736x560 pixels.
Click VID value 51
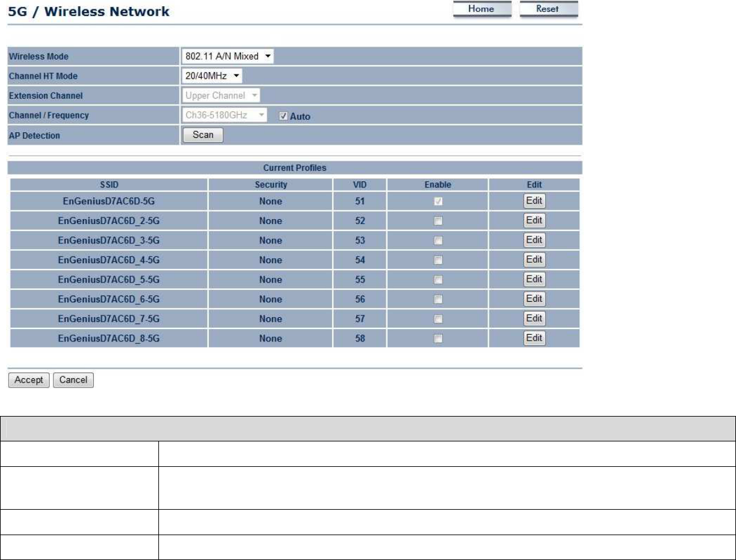tap(360, 201)
